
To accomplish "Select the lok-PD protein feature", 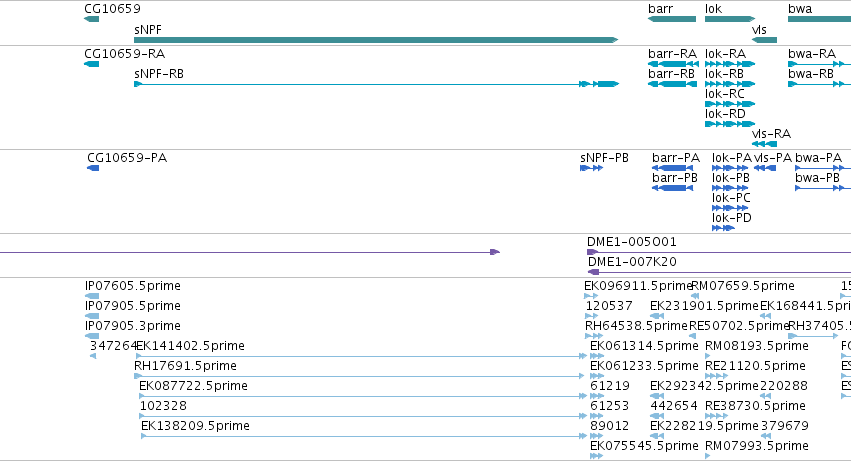I will pos(723,228).
